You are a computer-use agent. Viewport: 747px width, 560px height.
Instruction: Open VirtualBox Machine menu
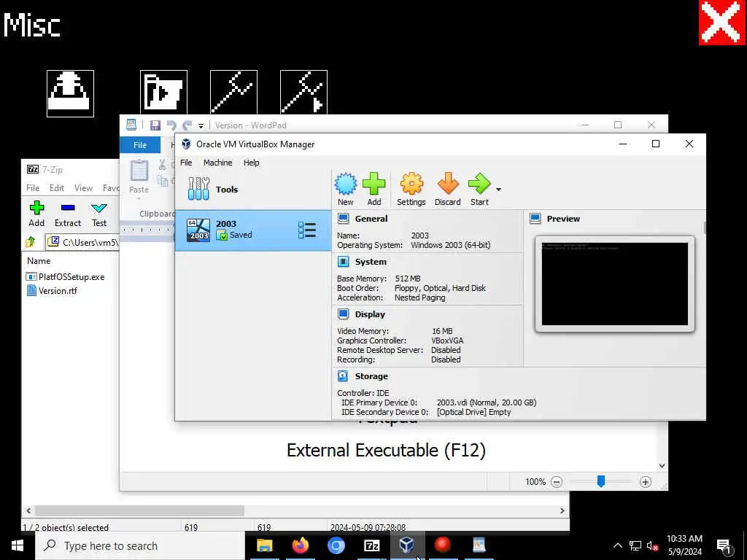217,163
